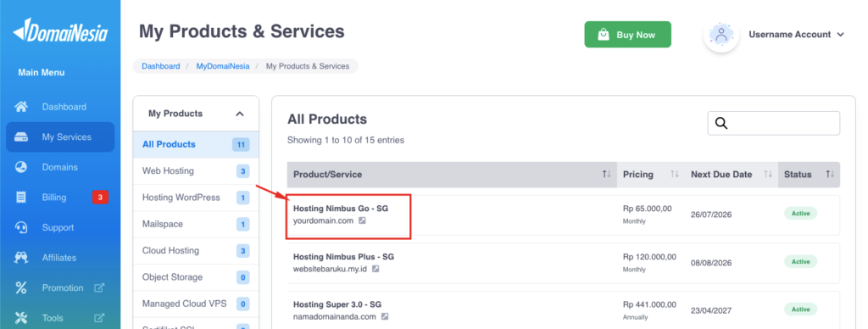Image resolution: width=868 pixels, height=329 pixels.
Task: Open Username Account dropdown chevron
Action: click(840, 35)
